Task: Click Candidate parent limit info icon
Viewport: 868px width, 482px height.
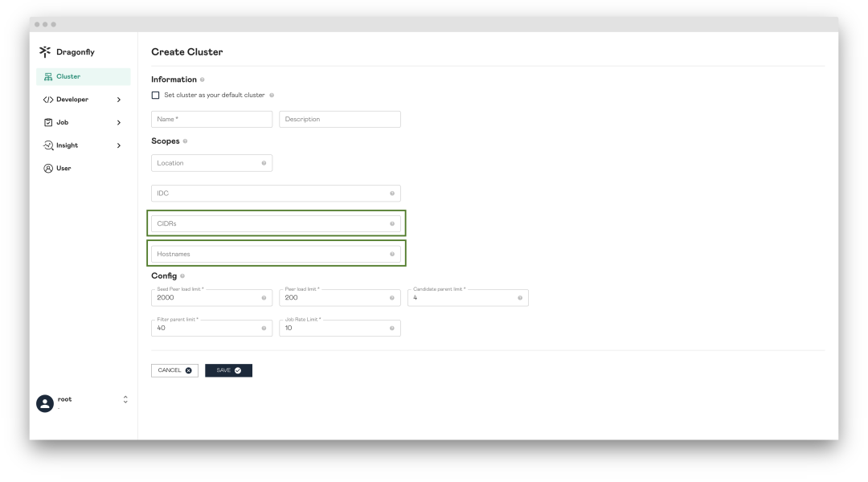Action: [x=520, y=298]
